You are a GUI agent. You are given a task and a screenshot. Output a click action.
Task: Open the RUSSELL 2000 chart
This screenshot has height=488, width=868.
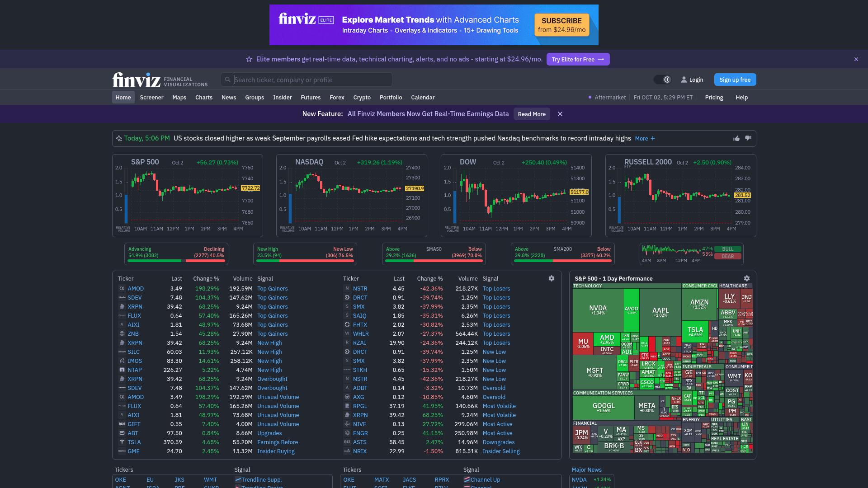pyautogui.click(x=681, y=196)
